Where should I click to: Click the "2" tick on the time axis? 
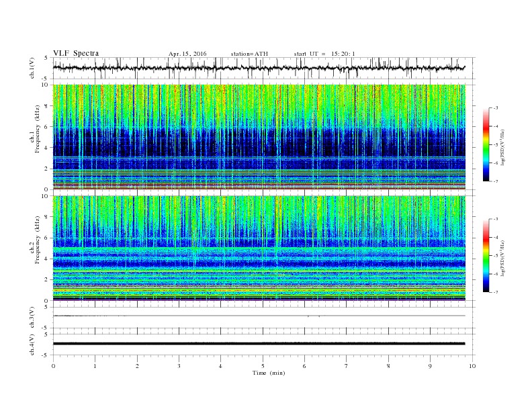137,366
